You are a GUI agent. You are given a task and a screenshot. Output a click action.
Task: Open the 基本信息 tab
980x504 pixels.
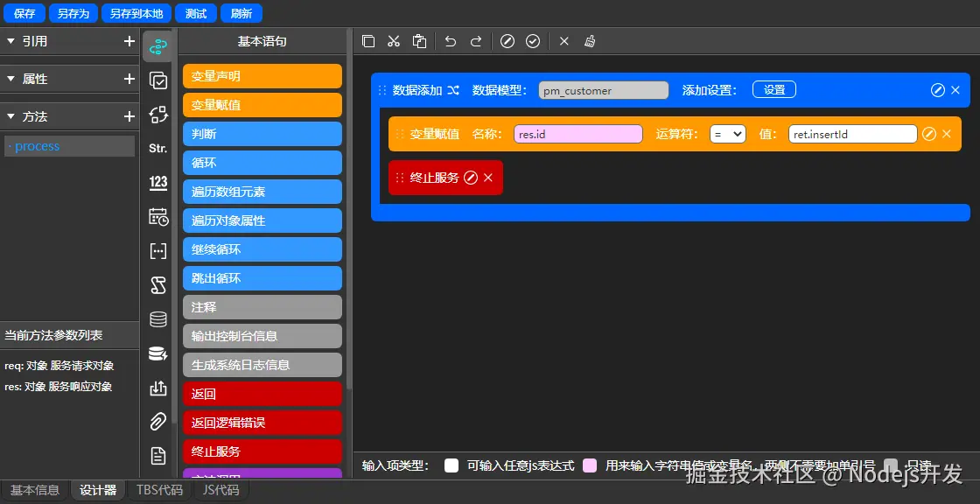(35, 489)
